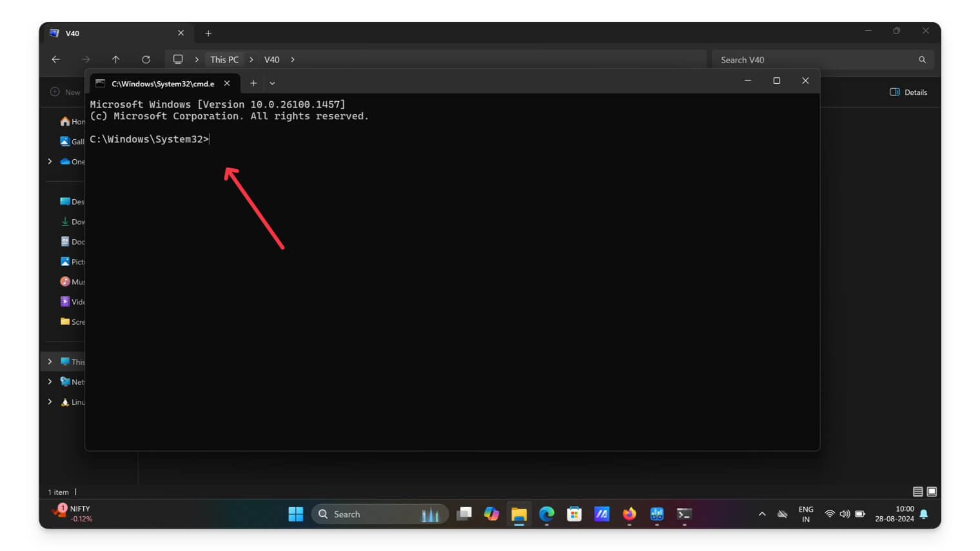The height and width of the screenshot is (551, 980).
Task: Click the monitor icon in address bar
Action: 178,59
